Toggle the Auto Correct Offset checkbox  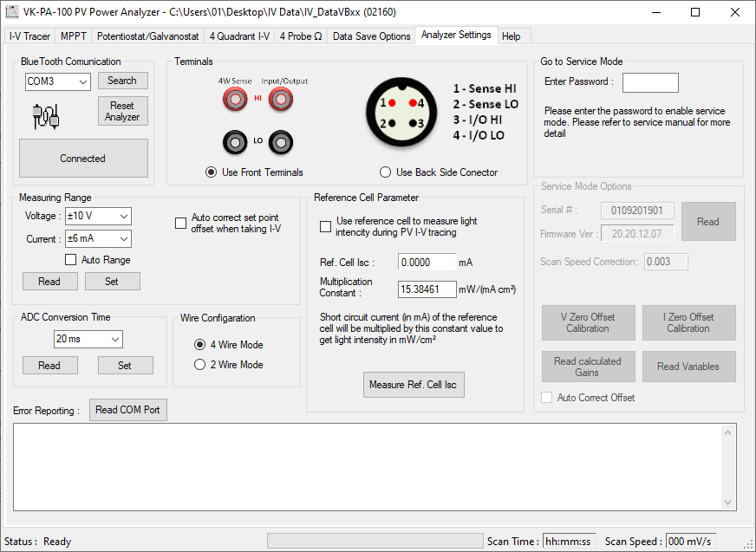547,397
